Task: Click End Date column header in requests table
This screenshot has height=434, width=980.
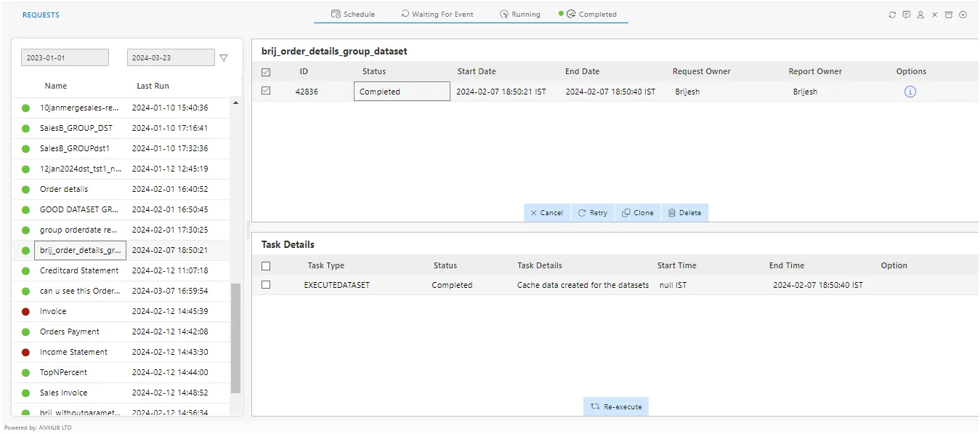Action: point(583,71)
